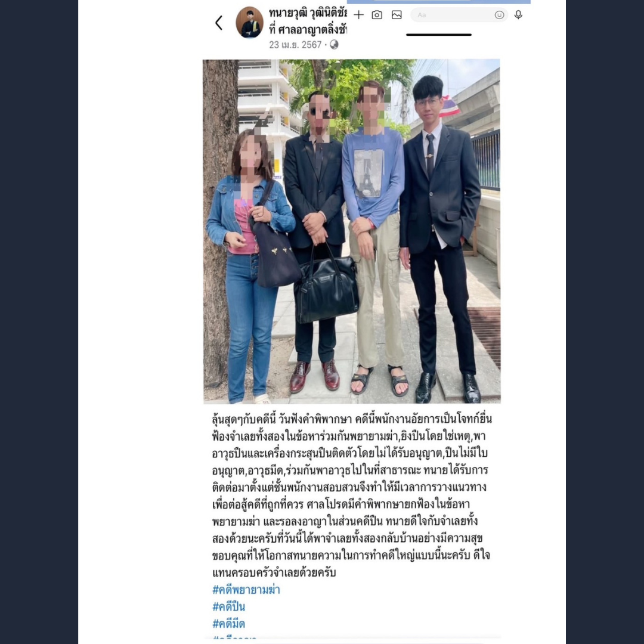The image size is (644, 644).
Task: Open the camera icon in the chat bar
Action: [x=377, y=15]
